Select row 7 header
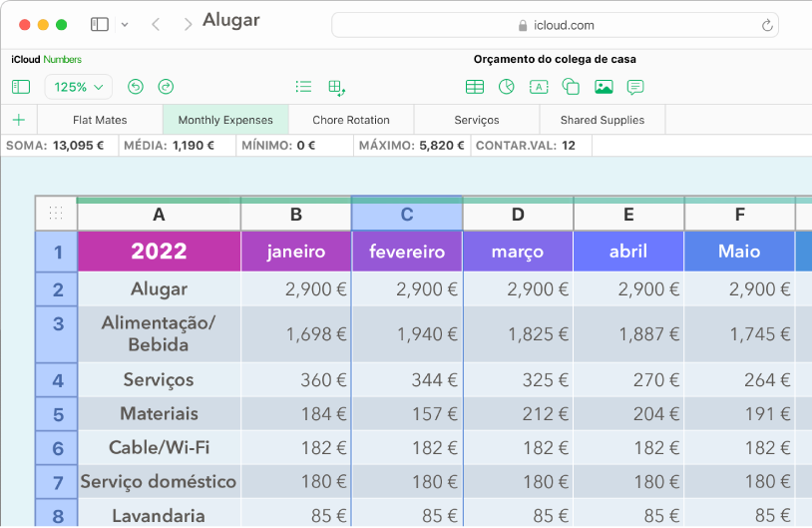The image size is (812, 528). point(57,482)
